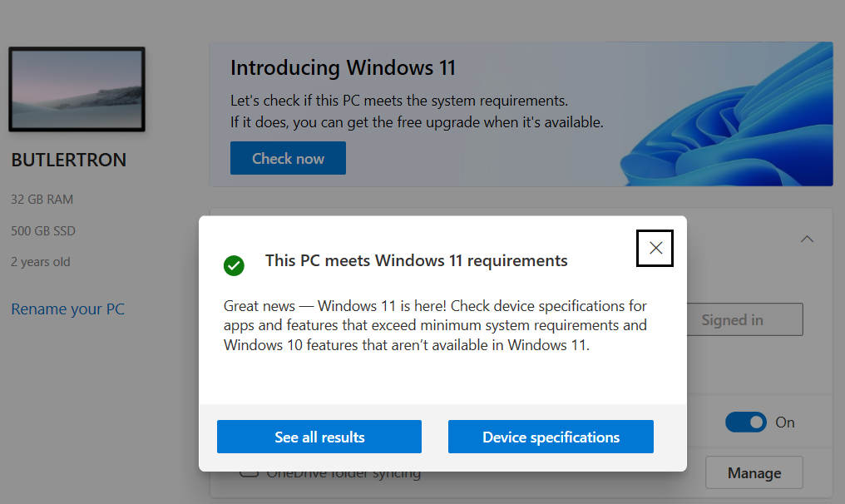
Task: Click the OneDrive folder syncing icon
Action: 247,474
